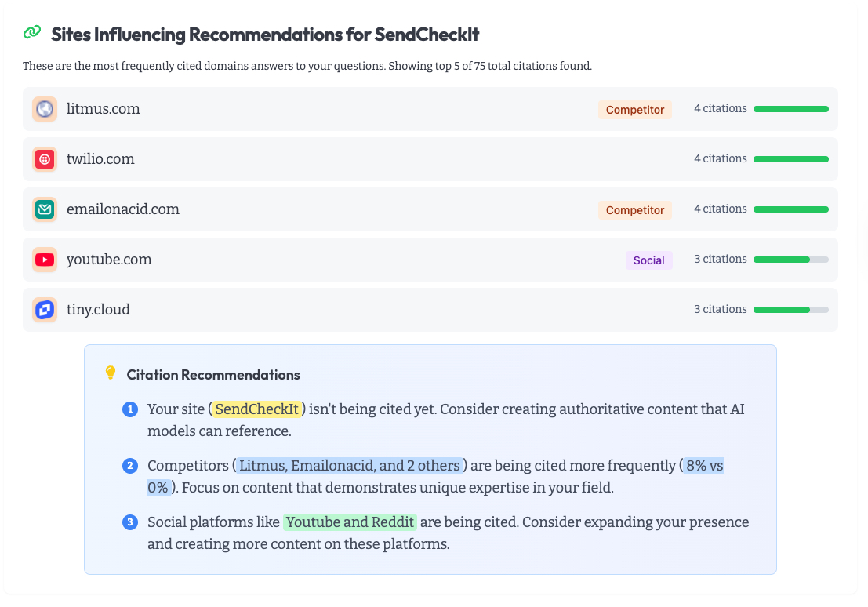868x607 pixels.
Task: Open the twilio.com domain name
Action: 100,159
